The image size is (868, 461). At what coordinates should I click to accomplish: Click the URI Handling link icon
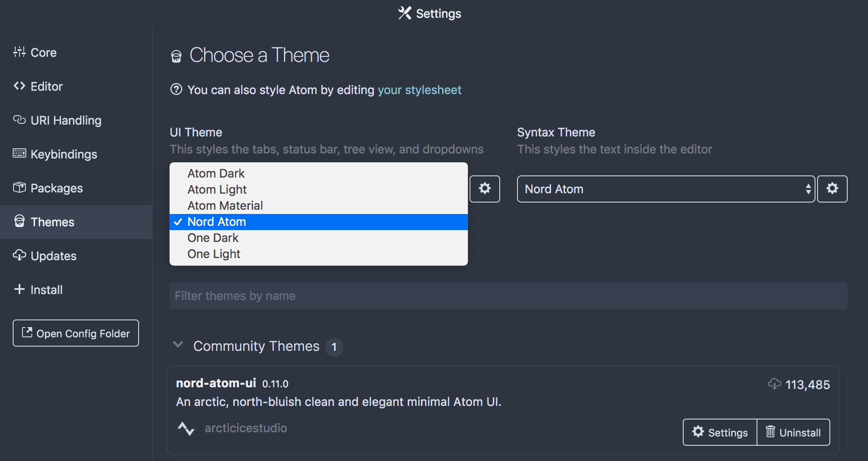(x=19, y=119)
